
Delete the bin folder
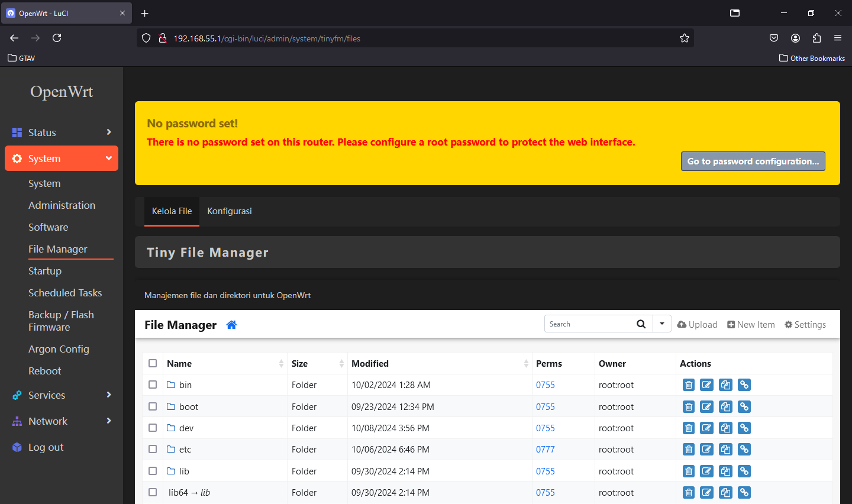(689, 385)
